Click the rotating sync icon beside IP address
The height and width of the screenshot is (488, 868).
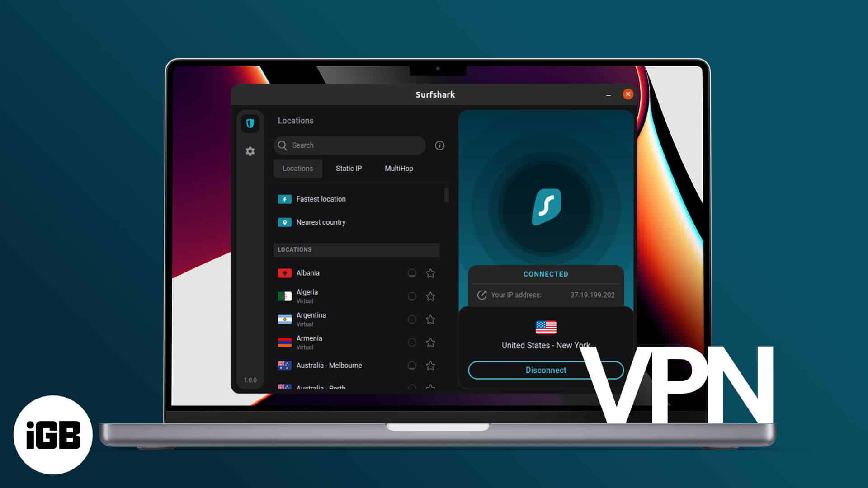tap(481, 295)
